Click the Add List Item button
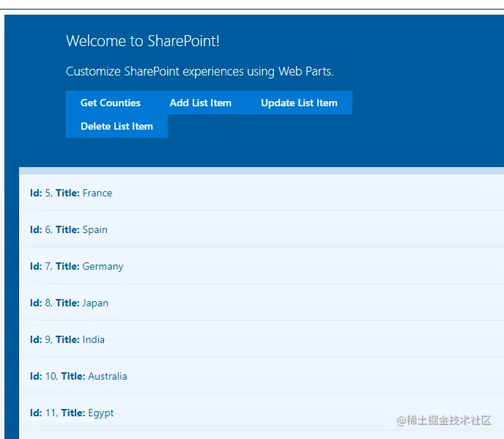 tap(200, 103)
